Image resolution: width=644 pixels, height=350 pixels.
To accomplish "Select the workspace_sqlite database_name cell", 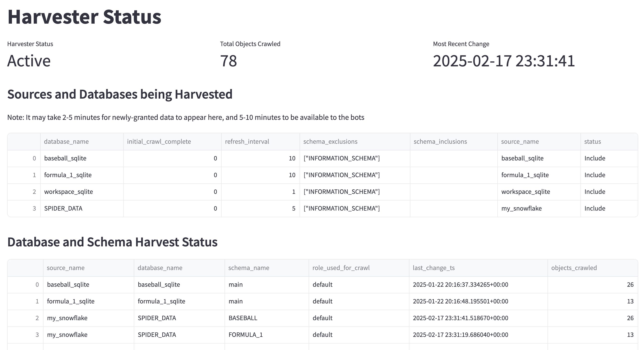I will point(69,192).
